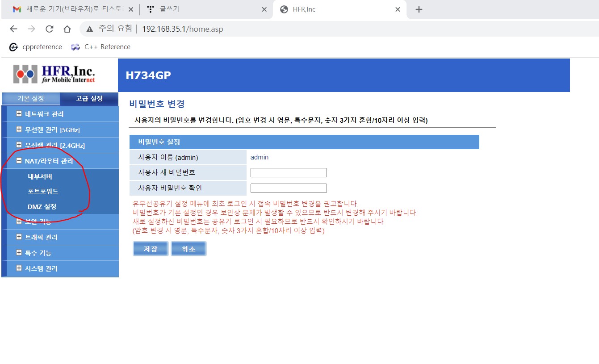Open the C++ Reference bookmark
The image size is (599, 364).
pos(101,47)
